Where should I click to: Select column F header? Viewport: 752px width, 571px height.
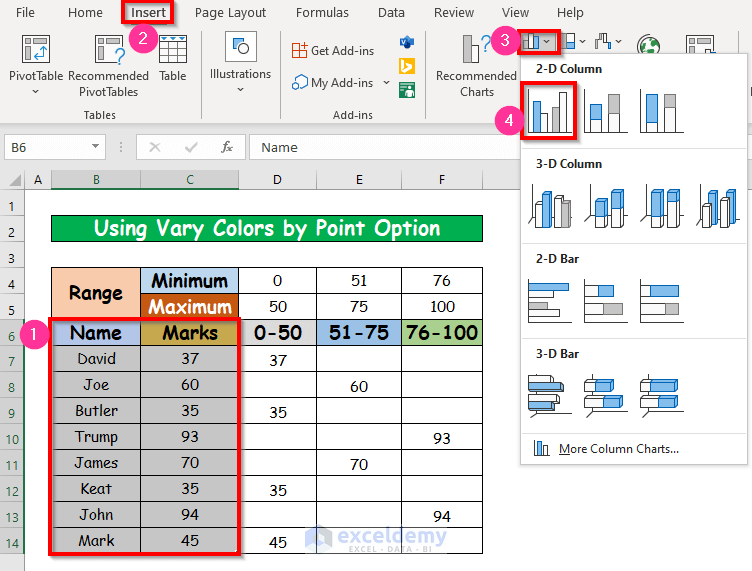tap(442, 179)
